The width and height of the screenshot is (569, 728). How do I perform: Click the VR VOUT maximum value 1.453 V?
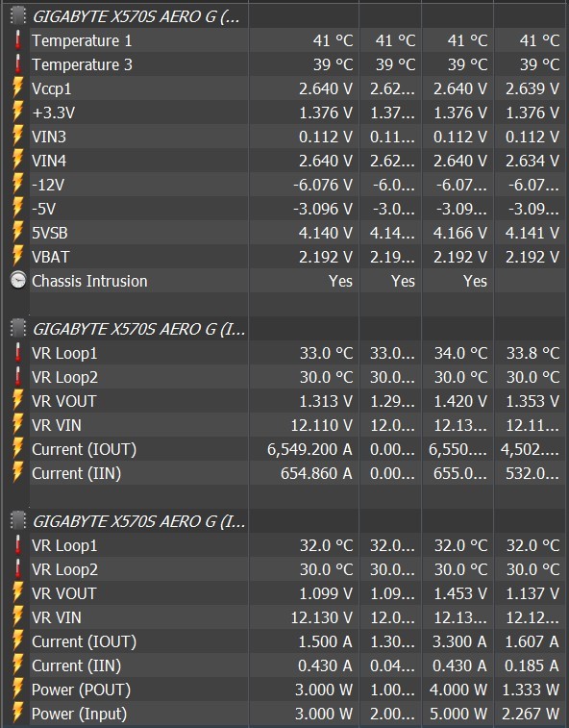click(x=460, y=593)
